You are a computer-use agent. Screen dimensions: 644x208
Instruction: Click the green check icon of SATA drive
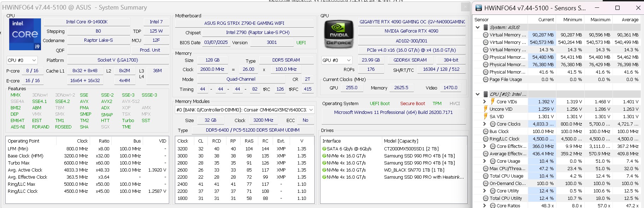coord(324,149)
